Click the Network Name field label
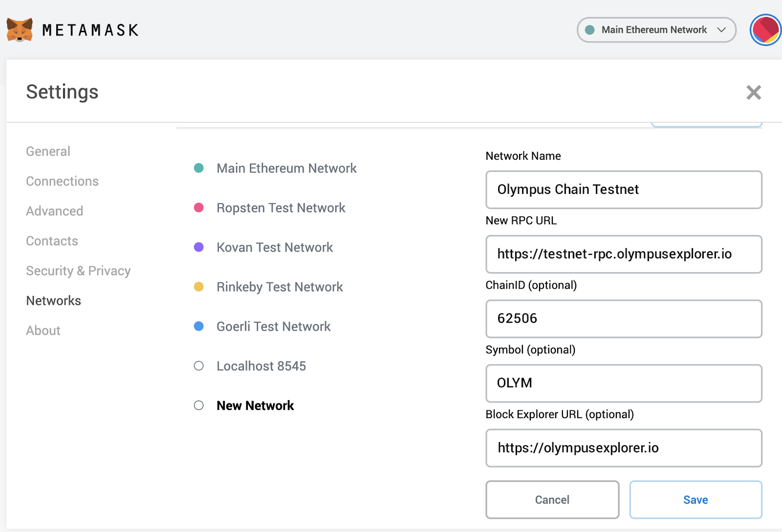Image resolution: width=782 pixels, height=532 pixels. click(x=523, y=156)
